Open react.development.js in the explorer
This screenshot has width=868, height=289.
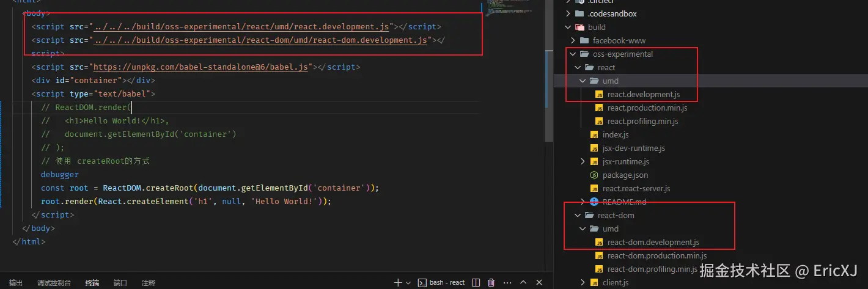644,94
